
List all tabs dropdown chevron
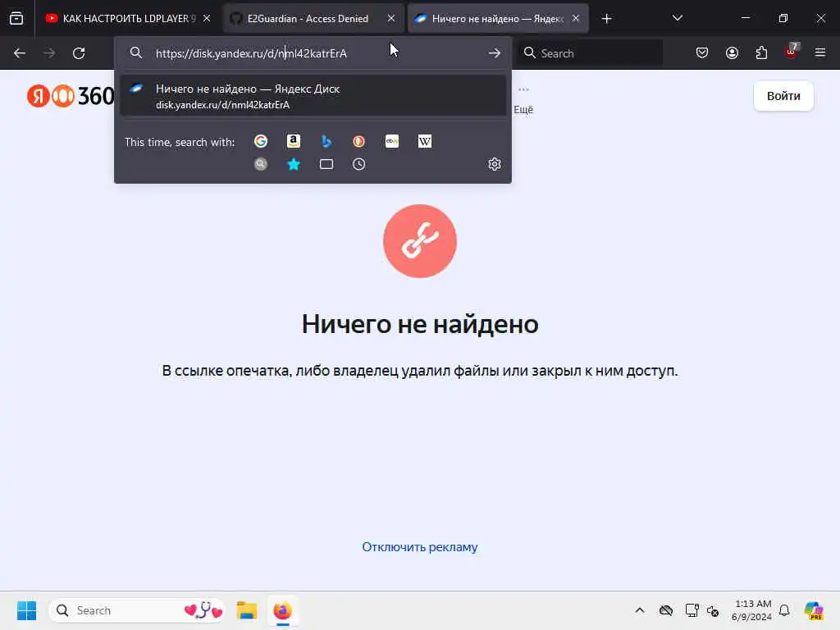pos(677,19)
